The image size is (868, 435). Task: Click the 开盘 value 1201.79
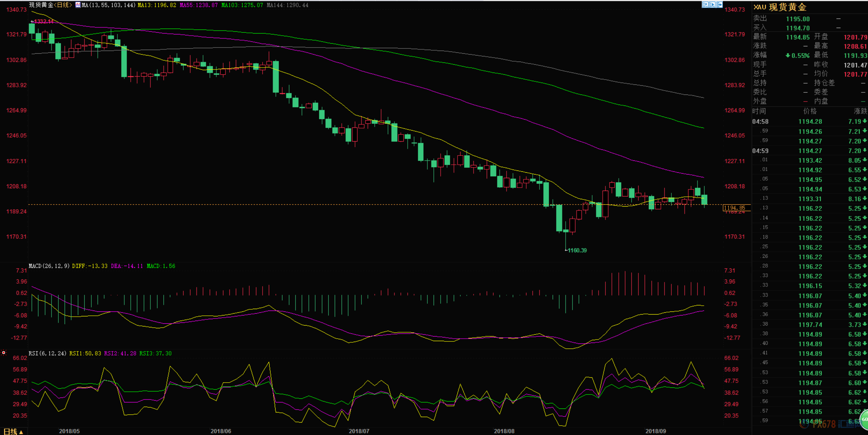click(855, 38)
